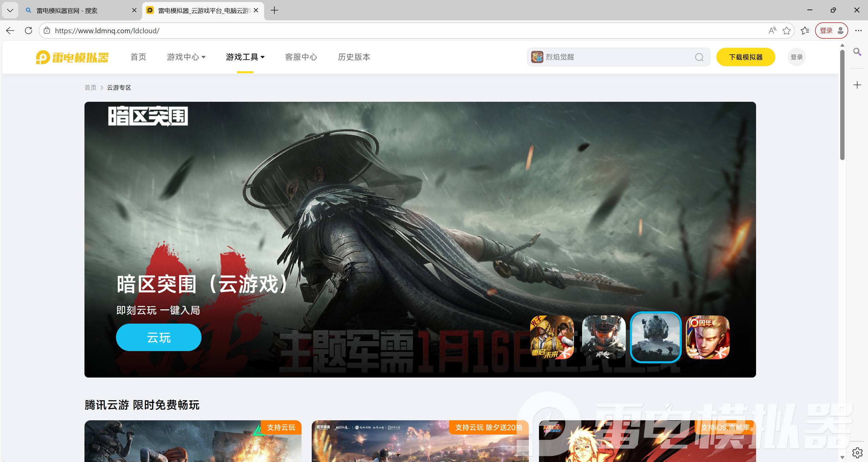Select the PUBG game thumbnail in the banner
This screenshot has width=868, height=462.
552,337
